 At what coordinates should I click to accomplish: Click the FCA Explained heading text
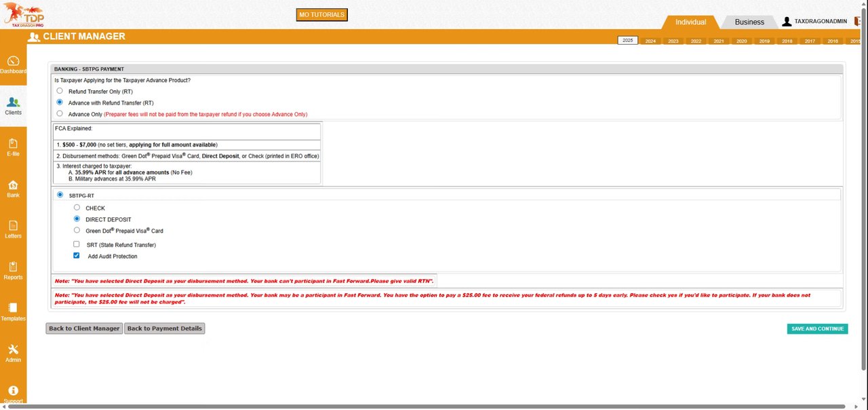tap(74, 128)
